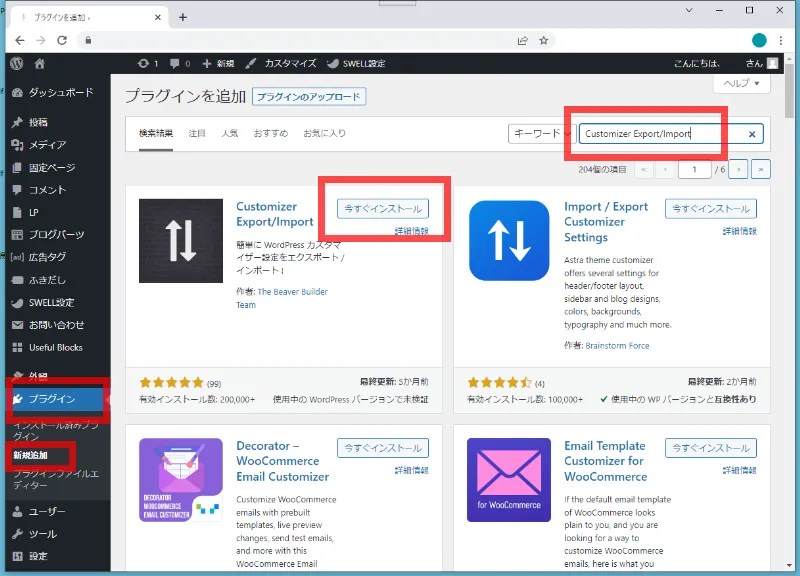Install the Customizer Export/Import plugin

pyautogui.click(x=383, y=209)
